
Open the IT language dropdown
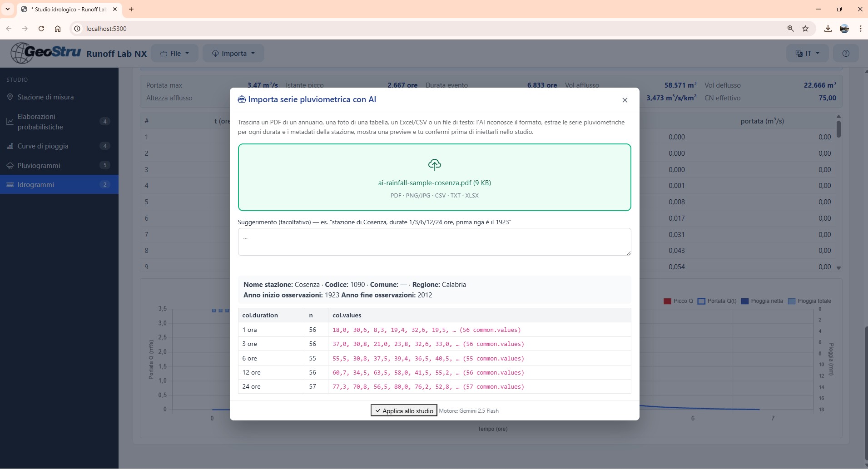pos(807,54)
